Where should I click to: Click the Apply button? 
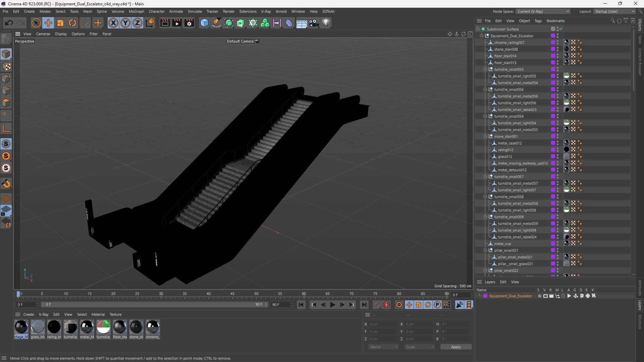456,347
